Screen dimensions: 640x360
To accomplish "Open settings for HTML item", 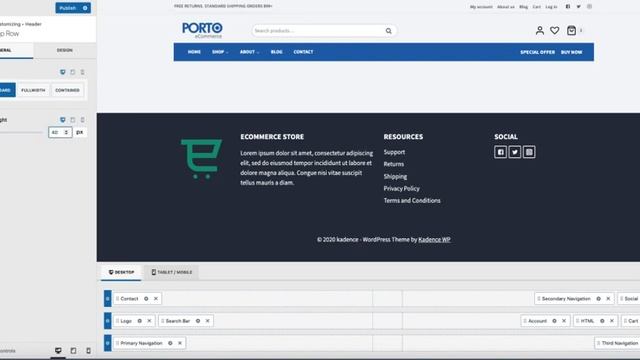I will tap(602, 321).
